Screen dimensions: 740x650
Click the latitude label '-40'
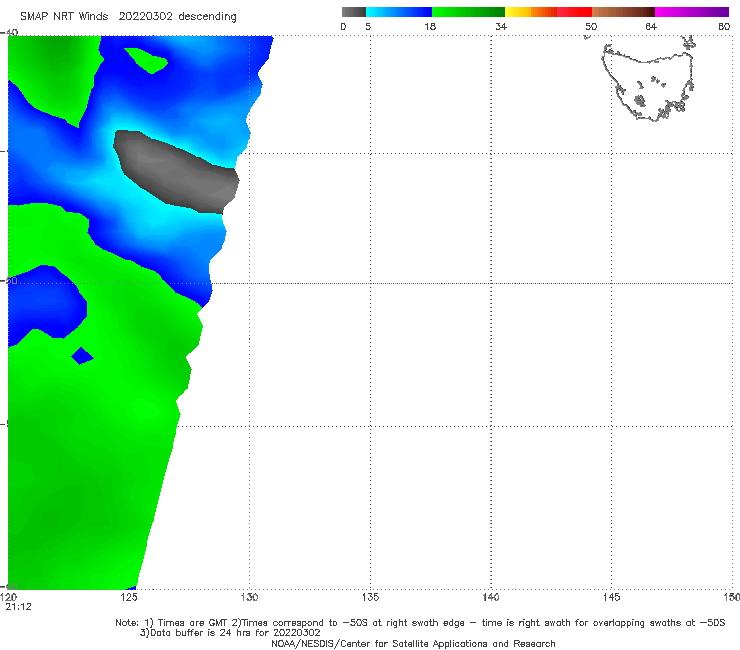[x=10, y=33]
